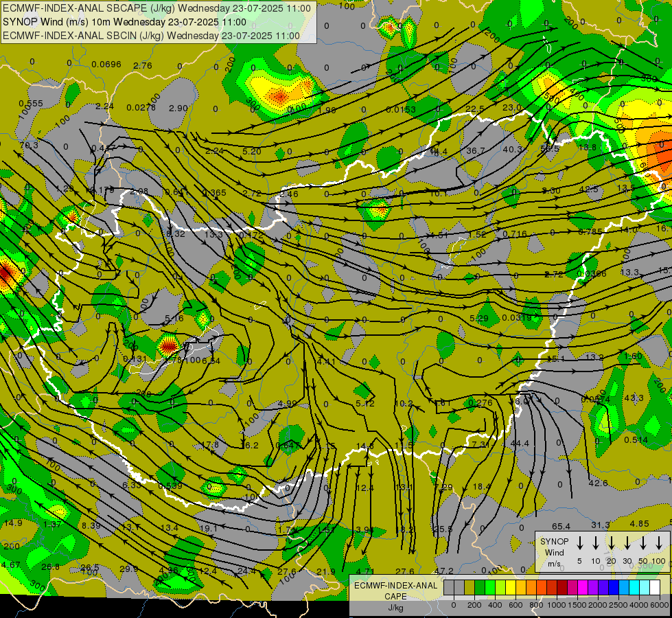Click the 0.514 value on the map
Viewport: 672px width, 618px height.
click(x=636, y=440)
